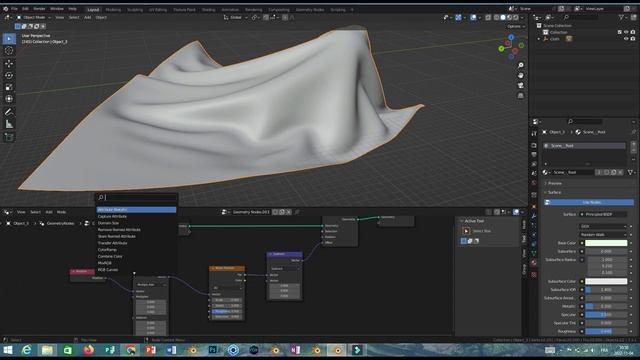Select the Move tool in viewport toolbar
Screen dimensions: 640x360
(9, 63)
